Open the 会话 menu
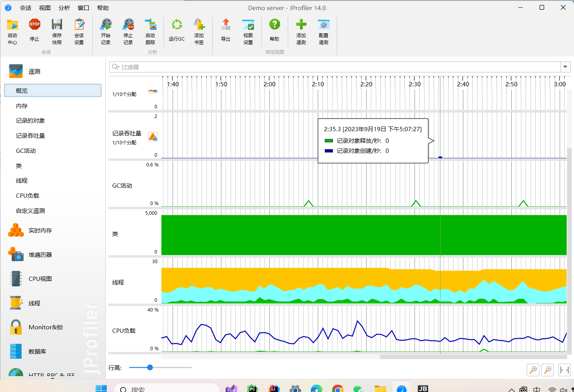Viewport: 574px width, 392px height. (26, 8)
